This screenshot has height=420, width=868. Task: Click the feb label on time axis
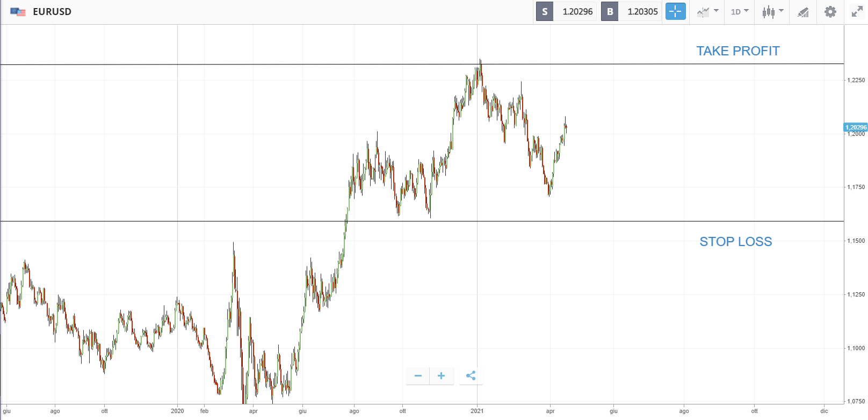[204, 411]
